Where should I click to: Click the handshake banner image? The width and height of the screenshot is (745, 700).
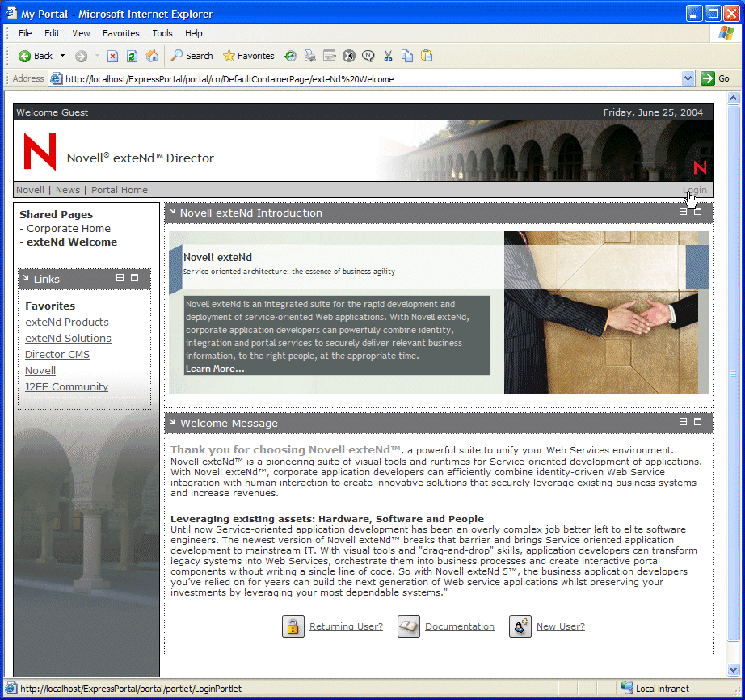coord(606,312)
